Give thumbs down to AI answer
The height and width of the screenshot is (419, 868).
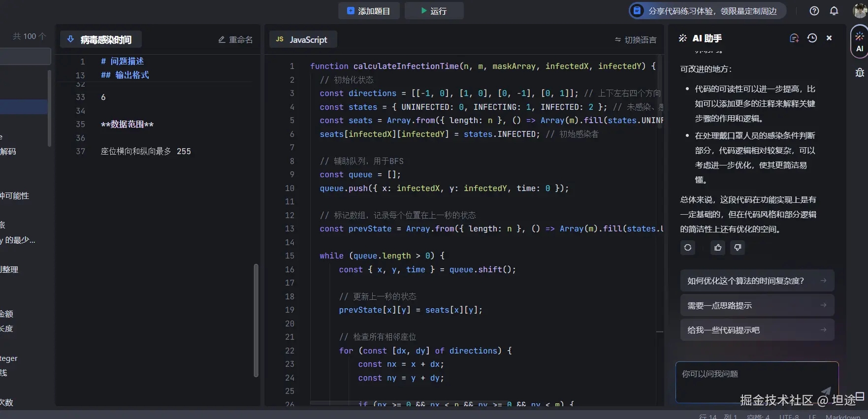pyautogui.click(x=738, y=248)
